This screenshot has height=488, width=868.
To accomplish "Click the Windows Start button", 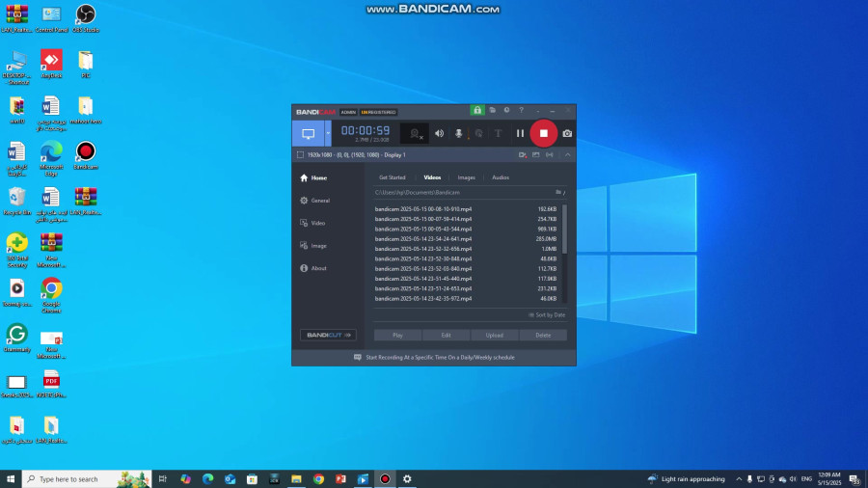I will (x=11, y=479).
